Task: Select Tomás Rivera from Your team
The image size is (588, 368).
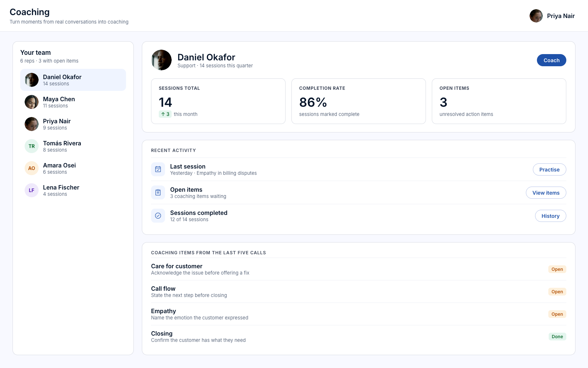Action: (73, 146)
